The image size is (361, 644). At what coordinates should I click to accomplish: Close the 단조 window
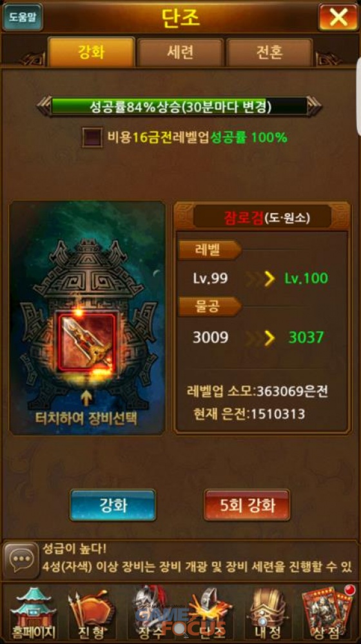338,17
